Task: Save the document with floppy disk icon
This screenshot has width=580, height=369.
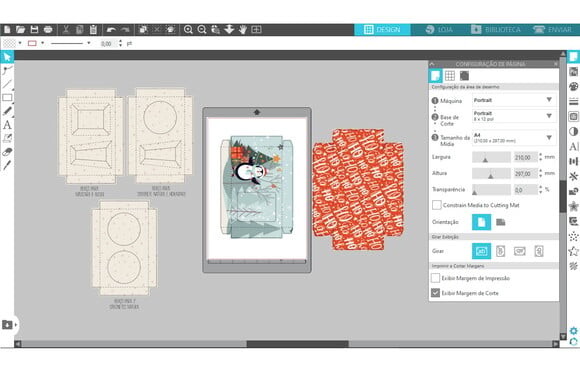Action: click(x=34, y=29)
